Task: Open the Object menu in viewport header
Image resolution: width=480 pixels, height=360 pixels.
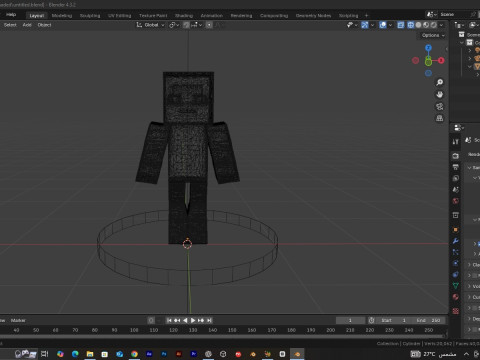Action: [44, 25]
